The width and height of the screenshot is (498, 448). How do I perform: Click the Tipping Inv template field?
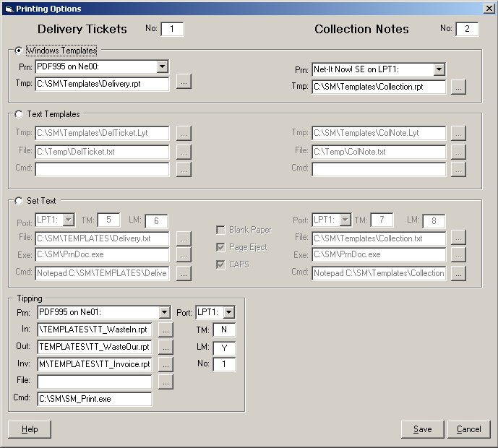pos(95,364)
